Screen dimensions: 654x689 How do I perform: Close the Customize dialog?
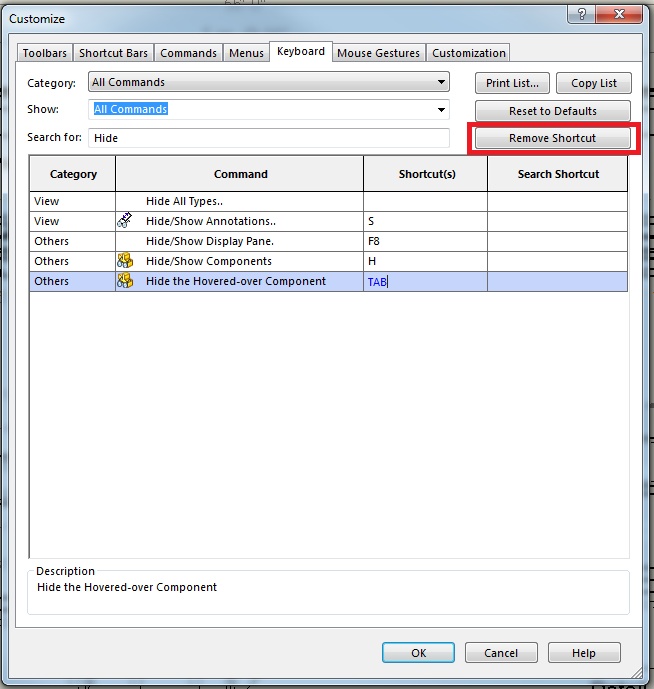click(x=619, y=15)
